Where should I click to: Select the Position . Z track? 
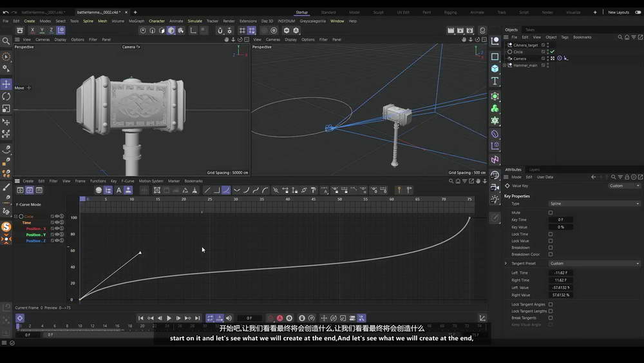[36, 241]
